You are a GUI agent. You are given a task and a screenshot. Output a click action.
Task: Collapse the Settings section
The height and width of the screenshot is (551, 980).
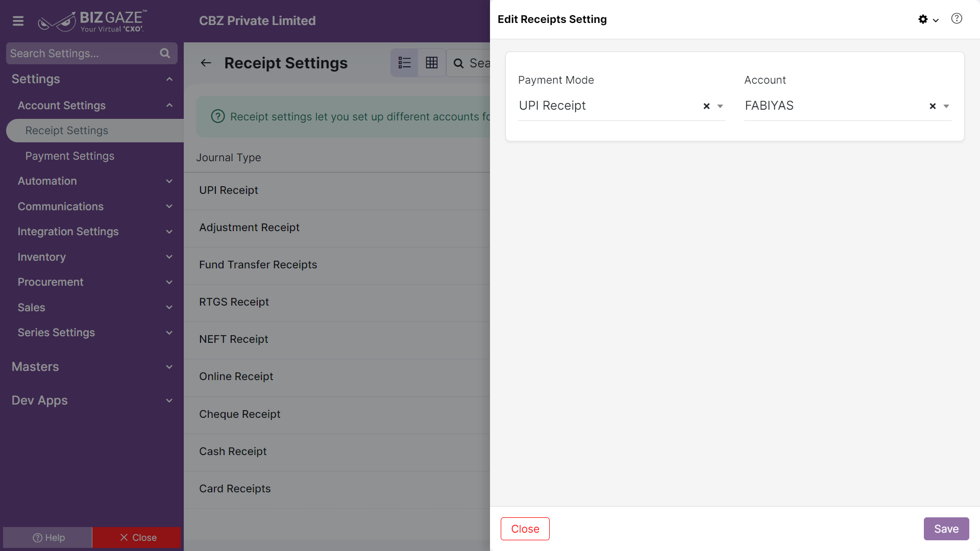tap(169, 79)
